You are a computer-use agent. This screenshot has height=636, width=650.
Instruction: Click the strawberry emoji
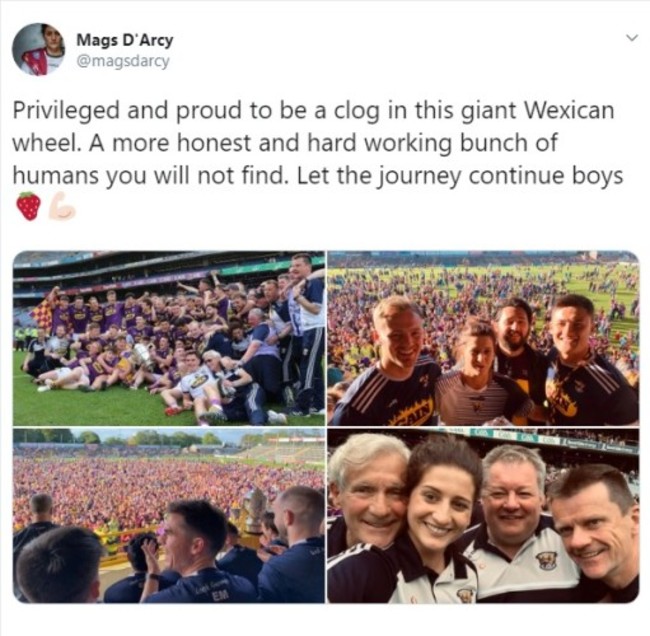[29, 206]
